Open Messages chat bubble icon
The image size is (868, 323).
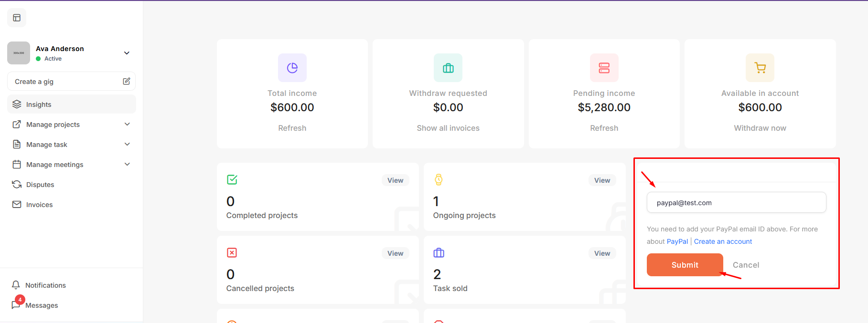16,305
